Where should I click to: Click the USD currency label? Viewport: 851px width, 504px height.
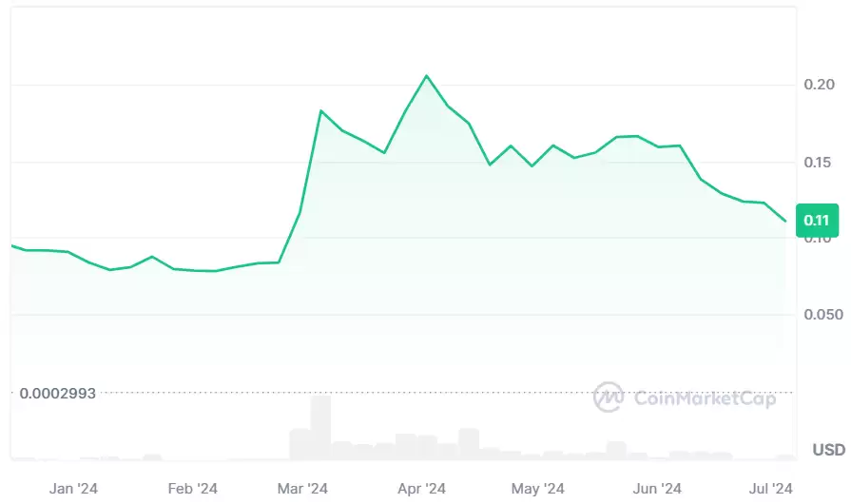[829, 449]
